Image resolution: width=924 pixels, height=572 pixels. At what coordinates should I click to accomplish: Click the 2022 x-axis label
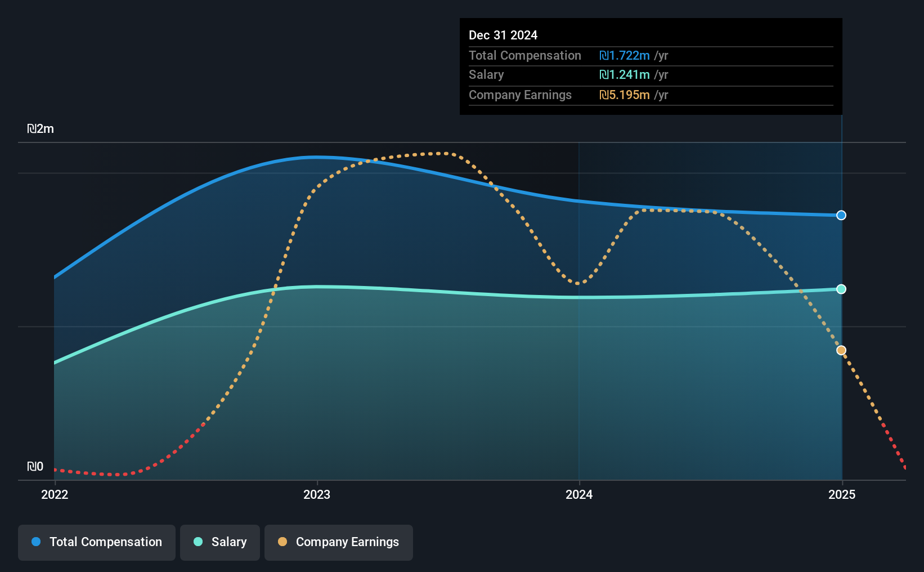click(x=55, y=494)
